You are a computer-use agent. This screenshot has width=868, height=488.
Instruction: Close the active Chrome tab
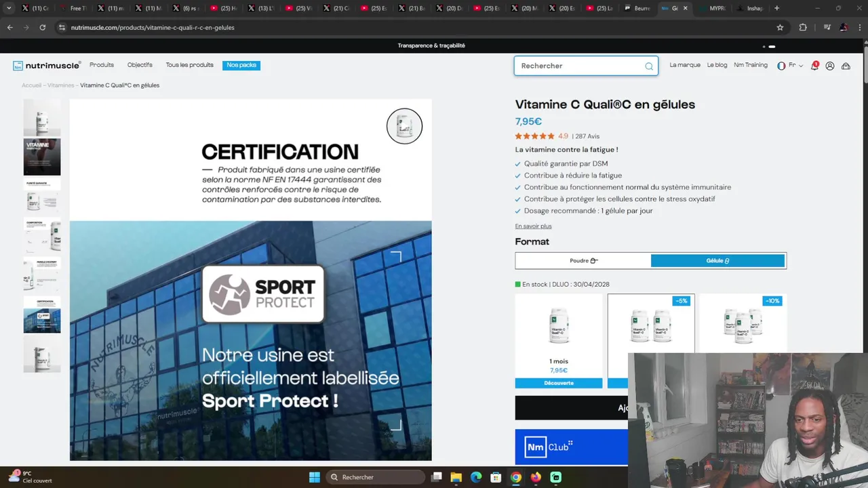(685, 8)
